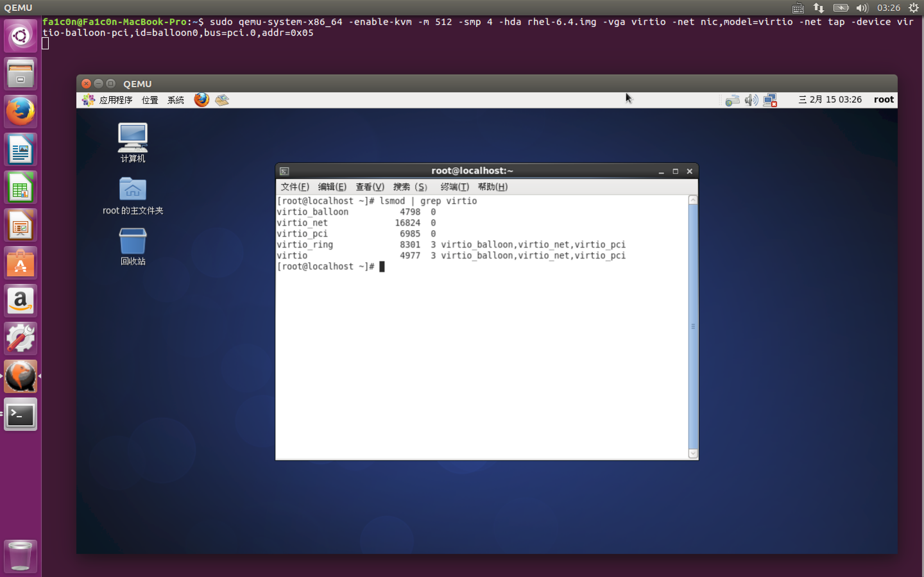Expand the 位置 places menu
Viewport: 924px width, 577px height.
coord(150,100)
